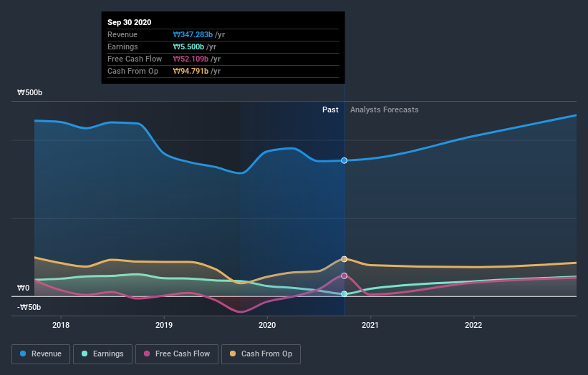Click the Earnings row label in tooltip
The width and height of the screenshot is (588, 375).
(x=122, y=47)
